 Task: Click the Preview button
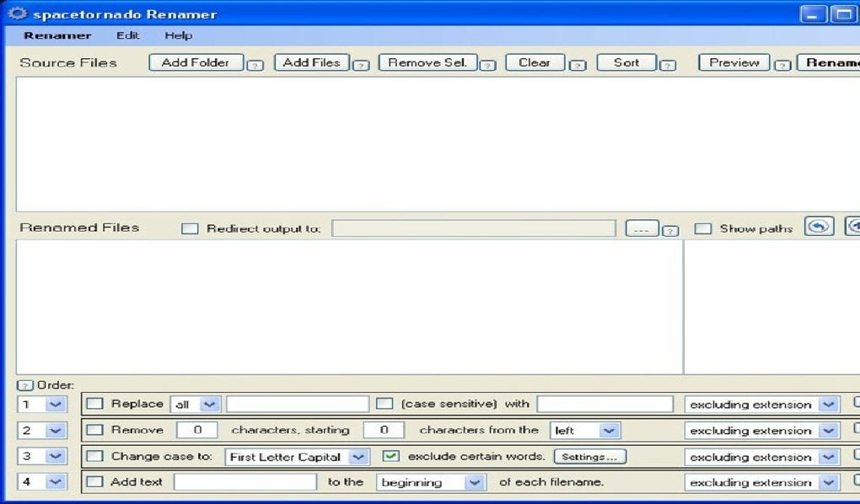pos(734,62)
